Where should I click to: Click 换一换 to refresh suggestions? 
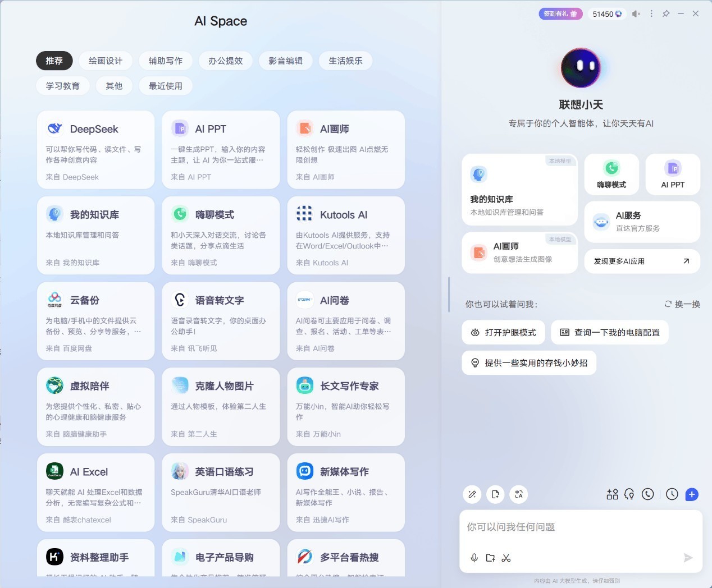[x=682, y=304]
